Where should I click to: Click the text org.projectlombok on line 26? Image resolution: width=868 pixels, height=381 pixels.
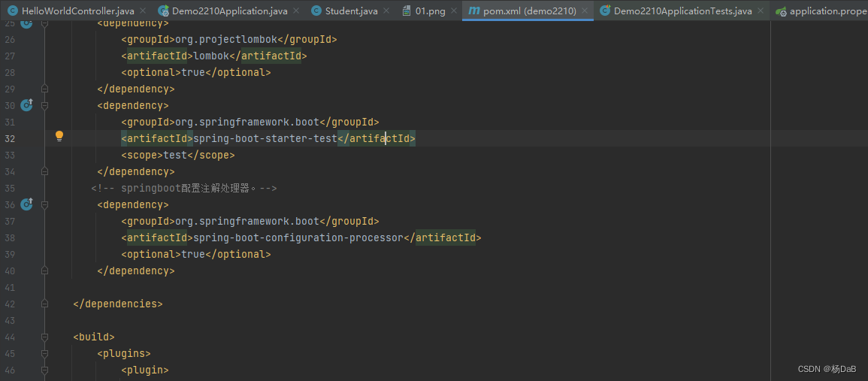pos(226,39)
